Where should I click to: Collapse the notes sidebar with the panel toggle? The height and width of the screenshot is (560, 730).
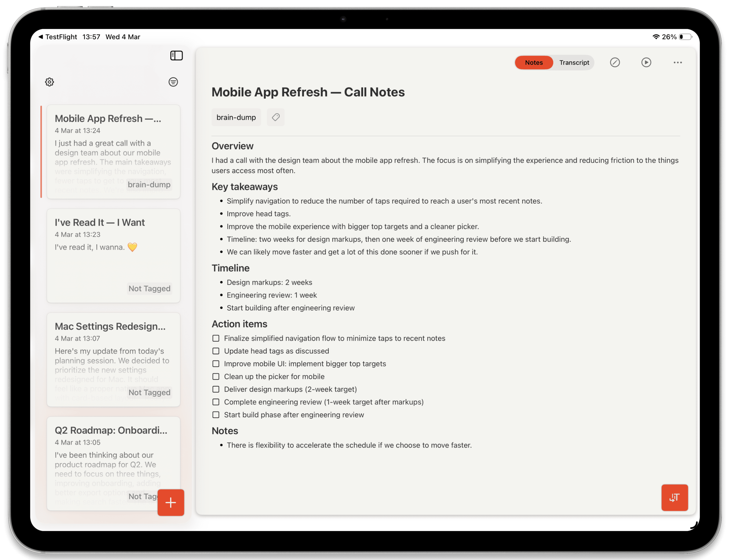(x=176, y=55)
